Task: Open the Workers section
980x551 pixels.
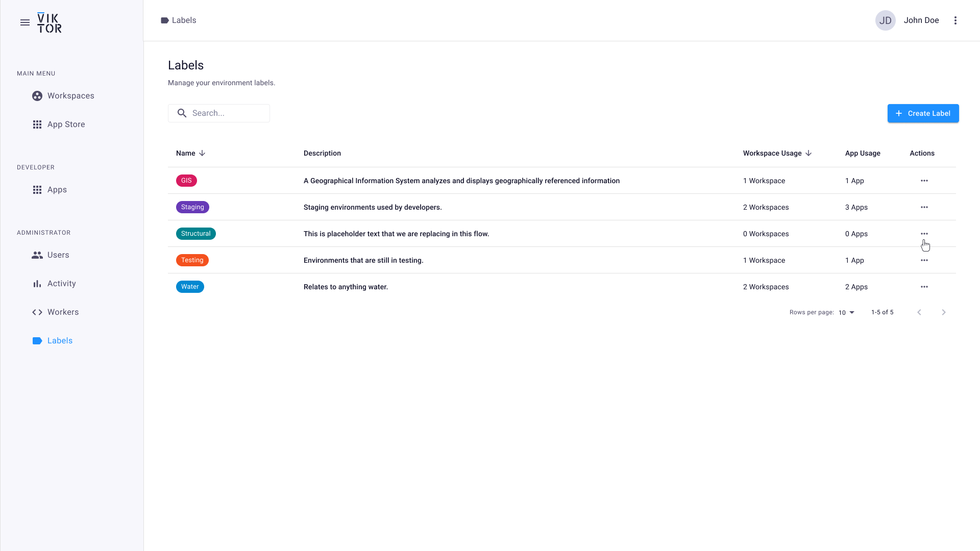Action: tap(63, 312)
